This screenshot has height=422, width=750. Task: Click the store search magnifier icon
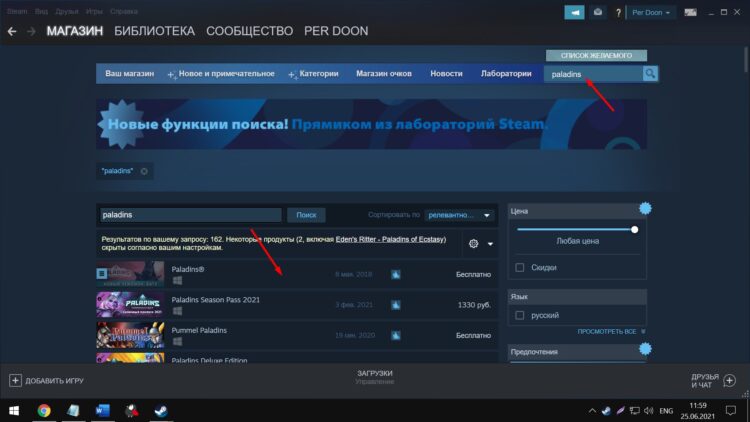(650, 74)
